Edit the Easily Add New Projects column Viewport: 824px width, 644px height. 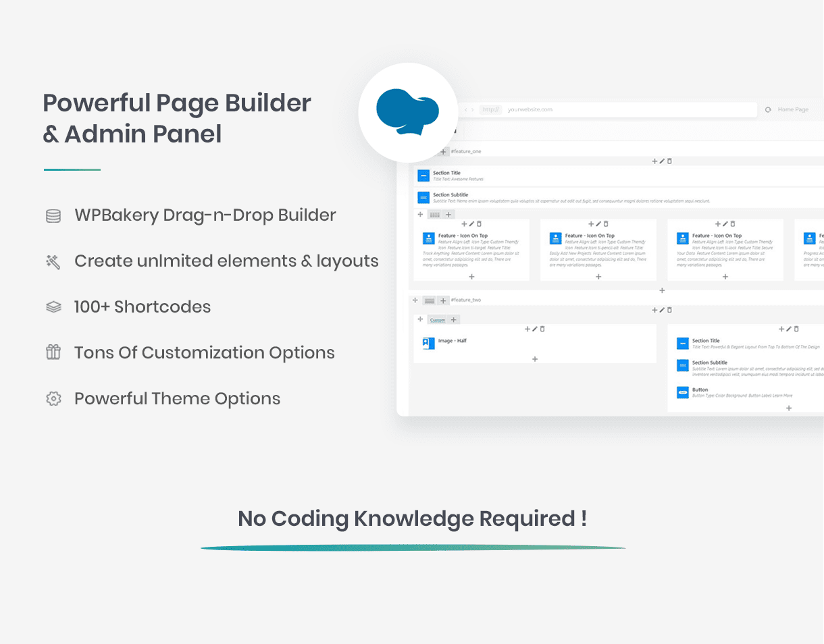pyautogui.click(x=598, y=224)
